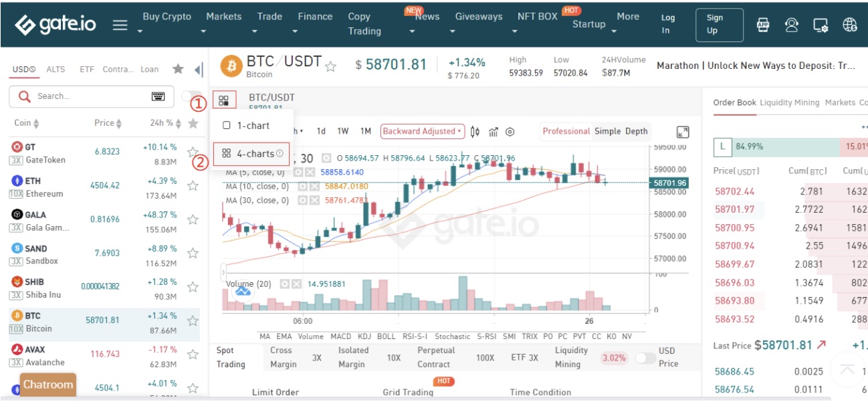Open the hamburger menu next to logo
This screenshot has width=868, height=404.
click(120, 25)
